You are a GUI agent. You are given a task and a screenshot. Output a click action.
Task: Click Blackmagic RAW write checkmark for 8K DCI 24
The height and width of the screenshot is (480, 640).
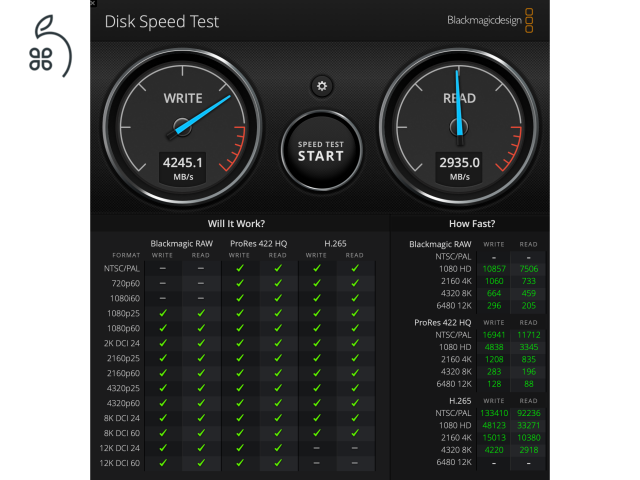click(x=163, y=418)
